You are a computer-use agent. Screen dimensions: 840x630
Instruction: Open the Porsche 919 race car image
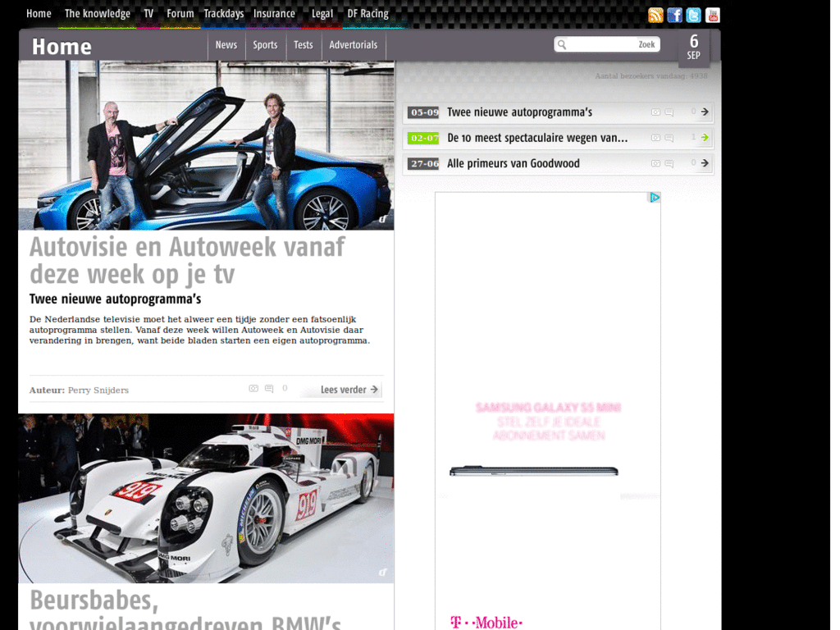click(x=206, y=498)
